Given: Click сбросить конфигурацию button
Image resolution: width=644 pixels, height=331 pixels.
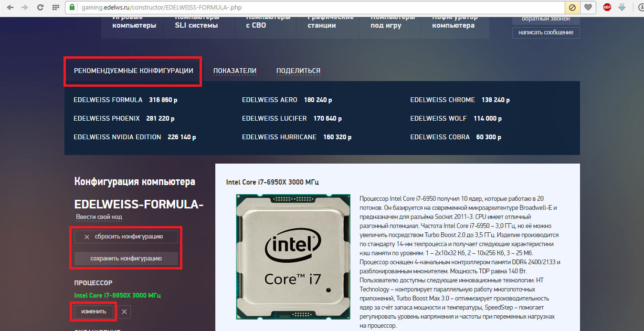Looking at the screenshot, I should click(126, 237).
